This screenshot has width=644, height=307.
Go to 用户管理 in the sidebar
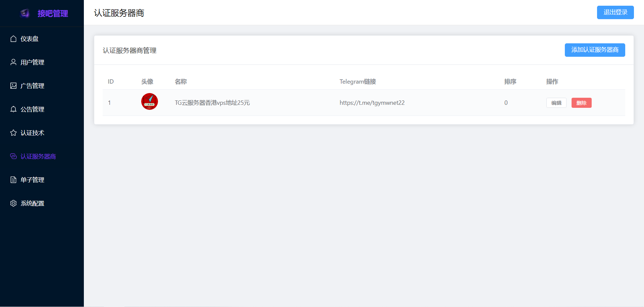[x=32, y=62]
